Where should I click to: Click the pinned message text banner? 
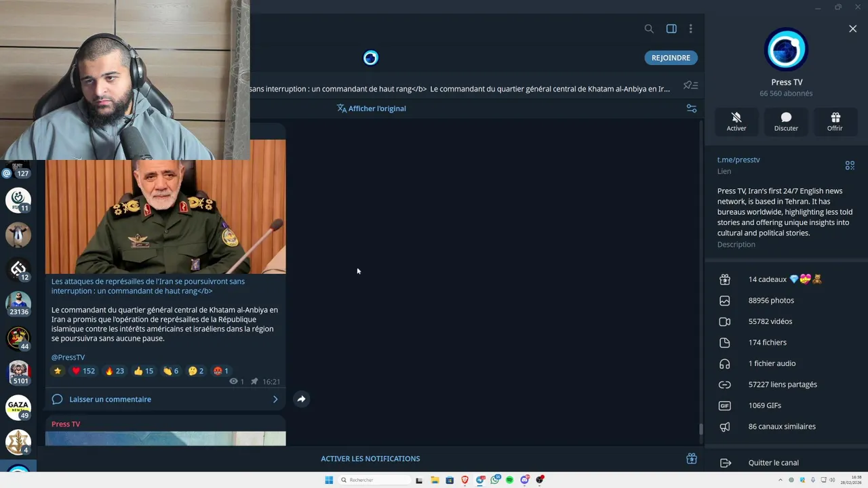460,89
